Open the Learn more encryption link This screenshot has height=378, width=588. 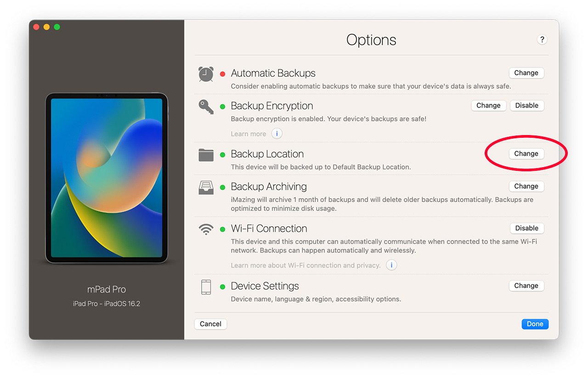249,134
